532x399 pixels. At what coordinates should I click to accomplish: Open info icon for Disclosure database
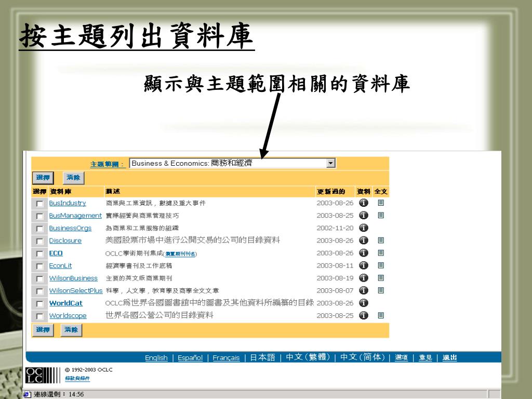click(363, 241)
